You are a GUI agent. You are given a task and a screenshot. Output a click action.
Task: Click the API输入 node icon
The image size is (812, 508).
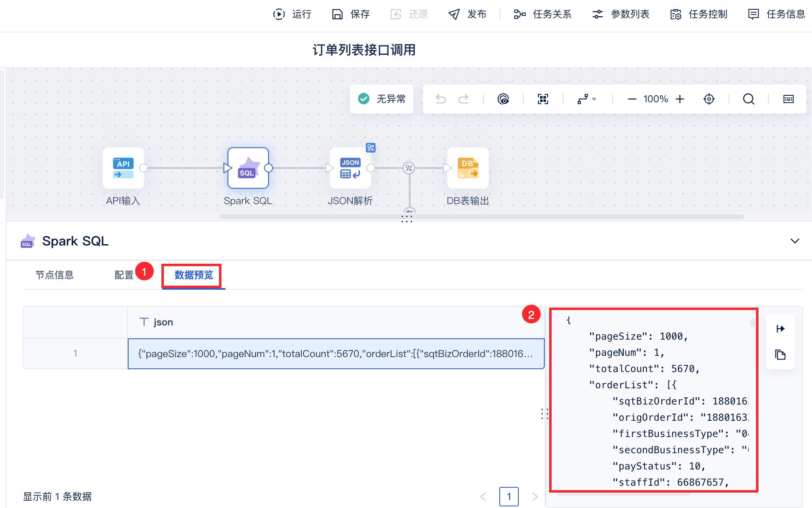tap(123, 168)
